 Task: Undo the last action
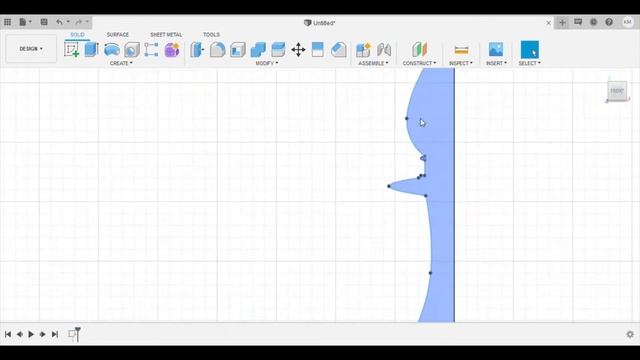pyautogui.click(x=60, y=22)
